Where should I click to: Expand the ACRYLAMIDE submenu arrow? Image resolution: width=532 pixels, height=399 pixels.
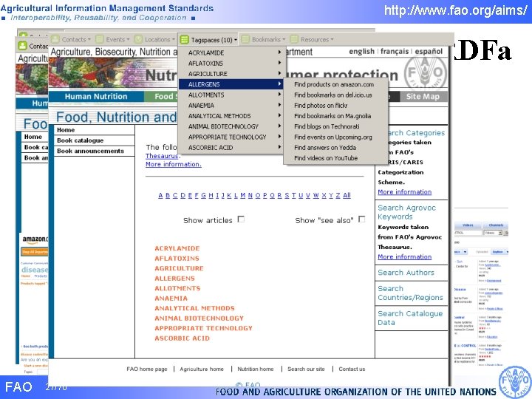coord(279,52)
